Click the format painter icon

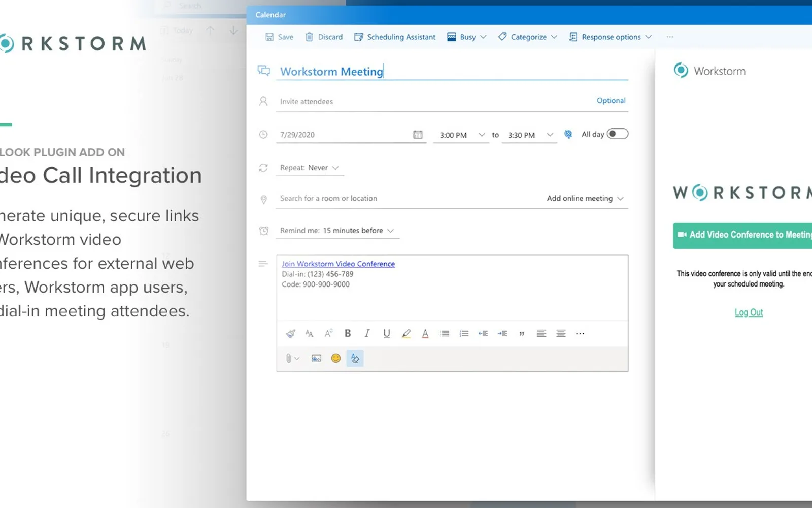[290, 334]
